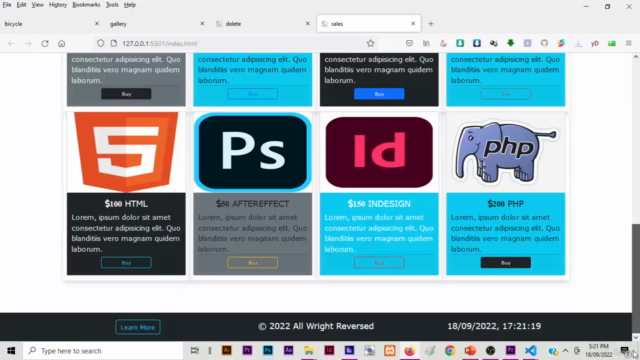The width and height of the screenshot is (640, 360).
Task: Open InDesign from the taskbar
Action: click(x=329, y=351)
